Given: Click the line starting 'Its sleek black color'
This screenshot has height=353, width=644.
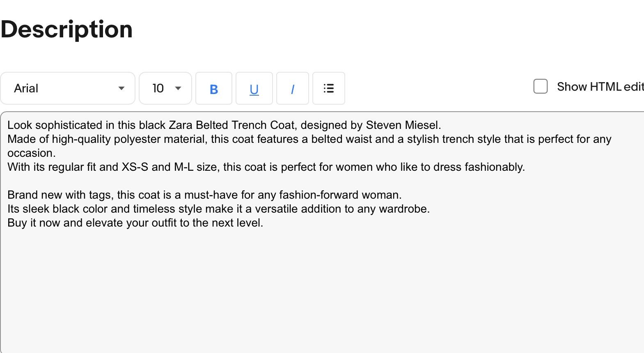Looking at the screenshot, I should pos(218,209).
